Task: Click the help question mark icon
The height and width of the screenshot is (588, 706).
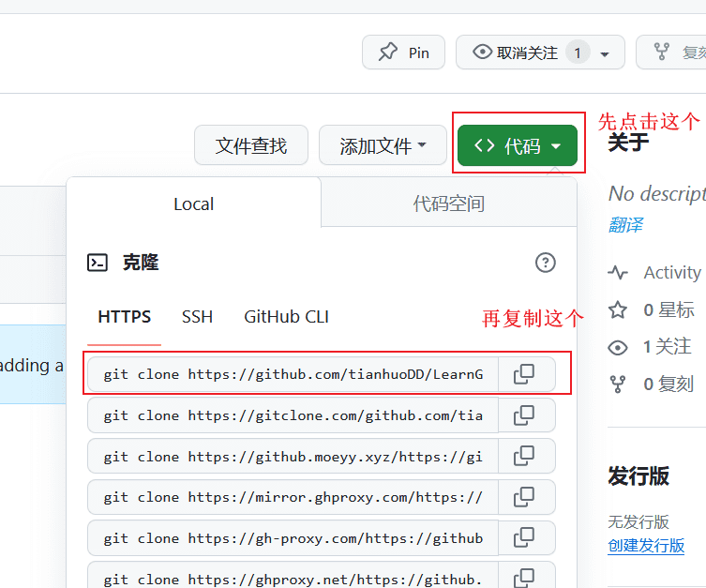Action: 546,263
